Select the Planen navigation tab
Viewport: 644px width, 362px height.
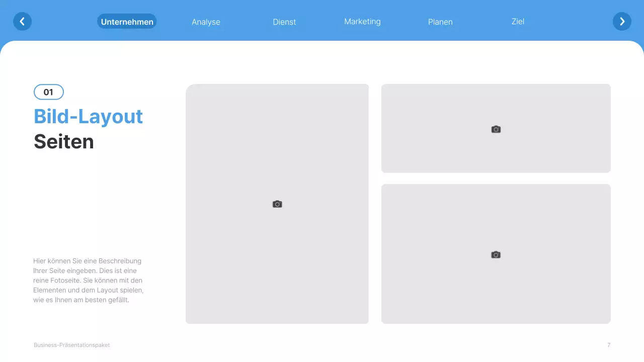pyautogui.click(x=440, y=22)
